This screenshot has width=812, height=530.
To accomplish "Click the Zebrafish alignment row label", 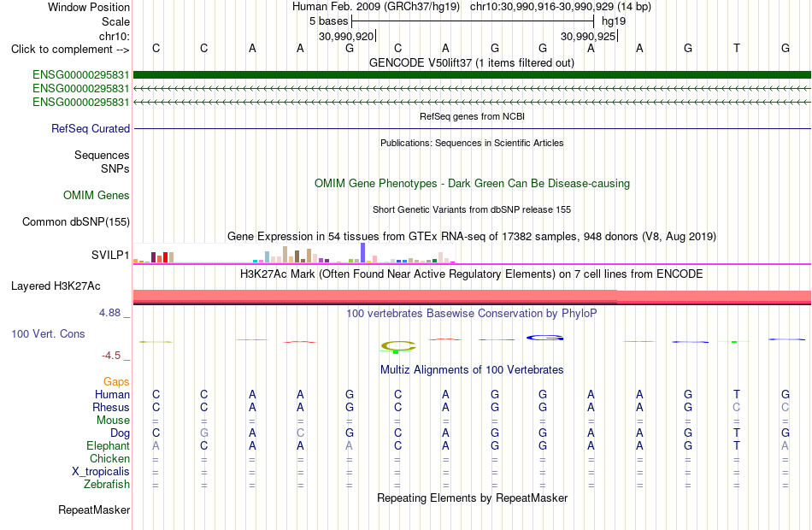I will pos(107,485).
